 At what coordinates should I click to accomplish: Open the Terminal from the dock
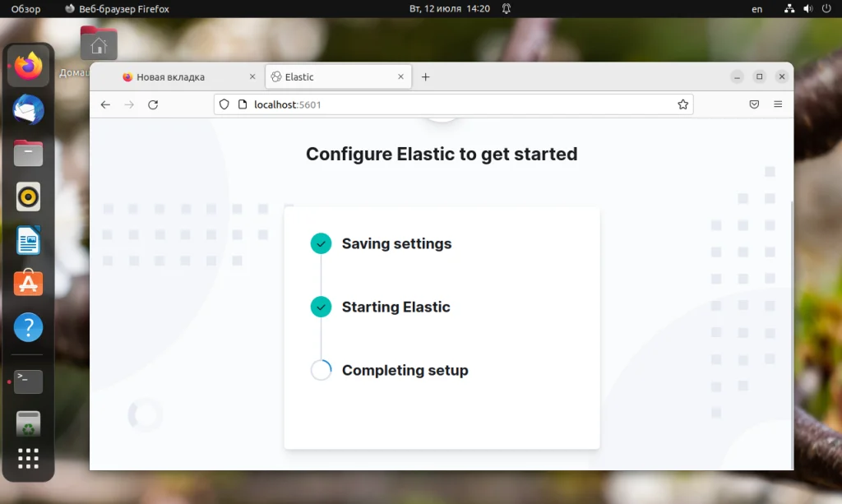coord(28,381)
